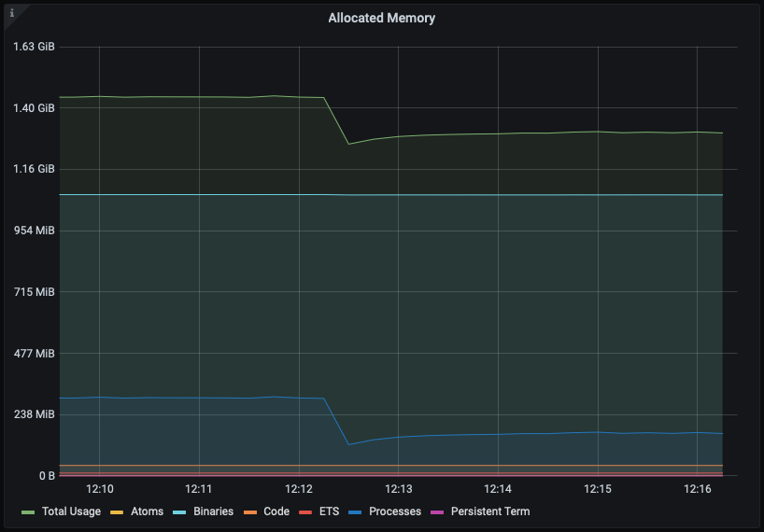Click the 1.16 GiB y-axis label
This screenshot has width=764, height=532.
pos(34,169)
